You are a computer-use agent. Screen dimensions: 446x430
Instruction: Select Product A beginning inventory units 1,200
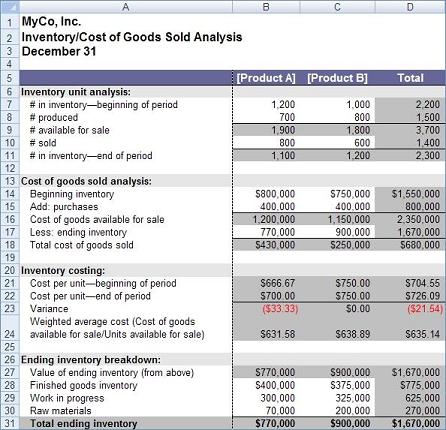[x=266, y=104]
